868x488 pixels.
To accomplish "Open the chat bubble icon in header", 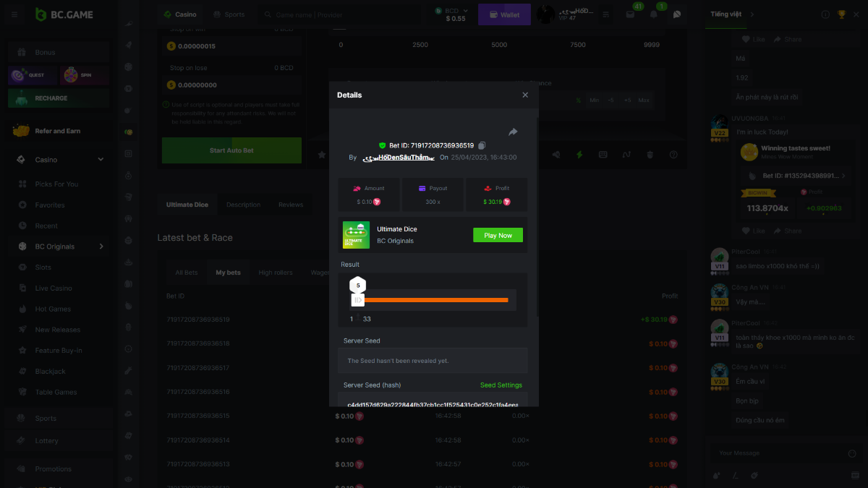I will pyautogui.click(x=677, y=14).
